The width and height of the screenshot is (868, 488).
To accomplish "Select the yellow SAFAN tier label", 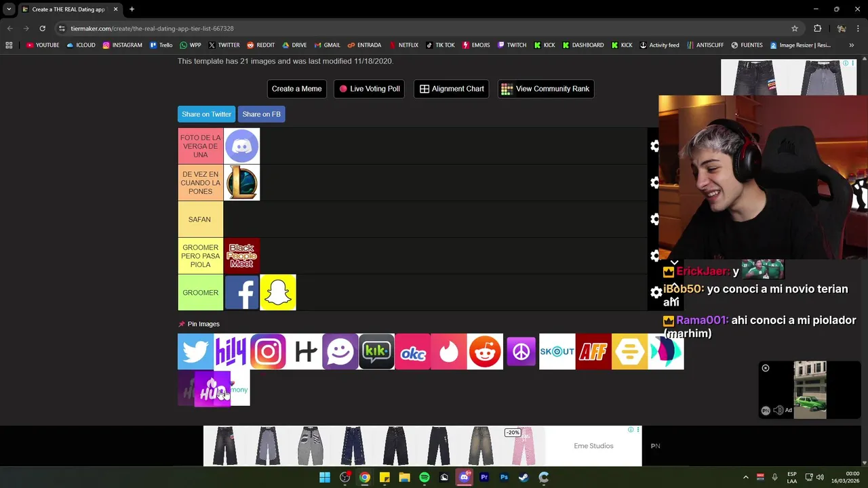I will point(200,219).
